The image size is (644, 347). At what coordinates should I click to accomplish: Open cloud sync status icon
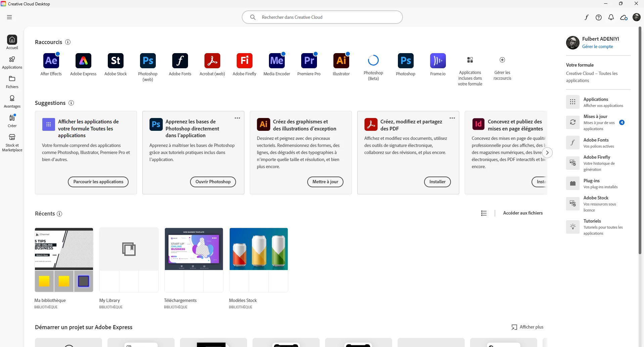pos(624,17)
